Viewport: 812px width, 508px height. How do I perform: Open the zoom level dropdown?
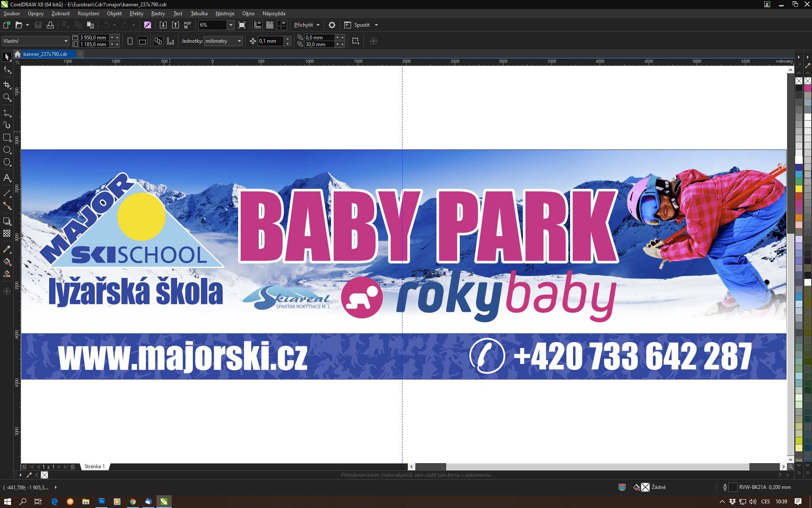230,25
